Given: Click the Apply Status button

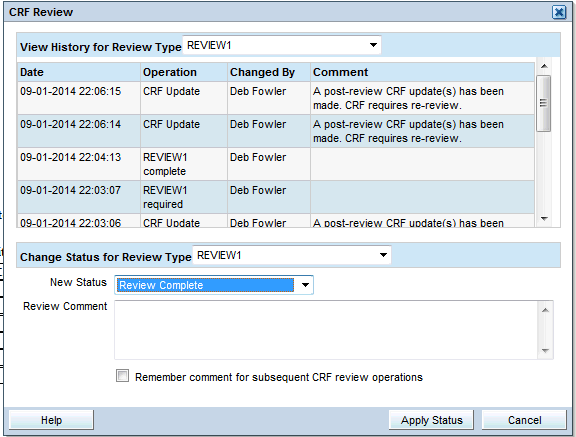Looking at the screenshot, I should tap(432, 420).
